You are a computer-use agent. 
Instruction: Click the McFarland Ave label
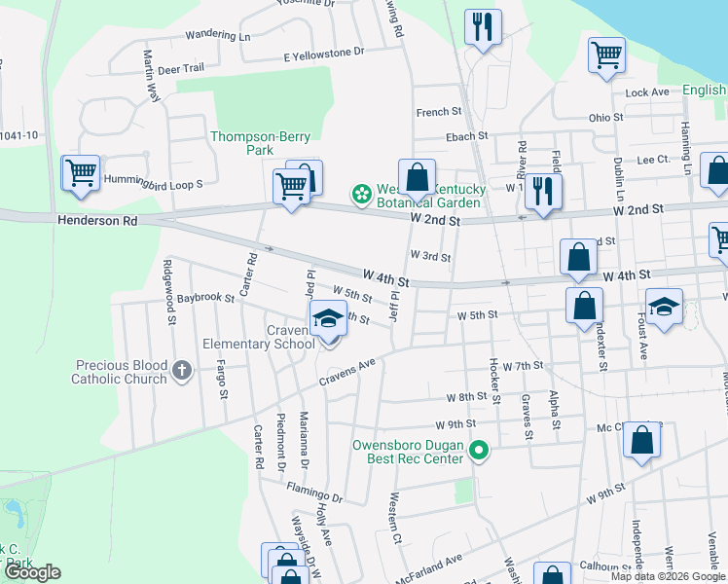click(429, 568)
